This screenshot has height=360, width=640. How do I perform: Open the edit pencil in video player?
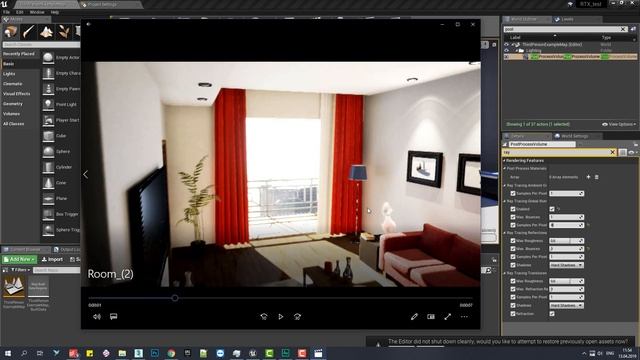pos(414,317)
